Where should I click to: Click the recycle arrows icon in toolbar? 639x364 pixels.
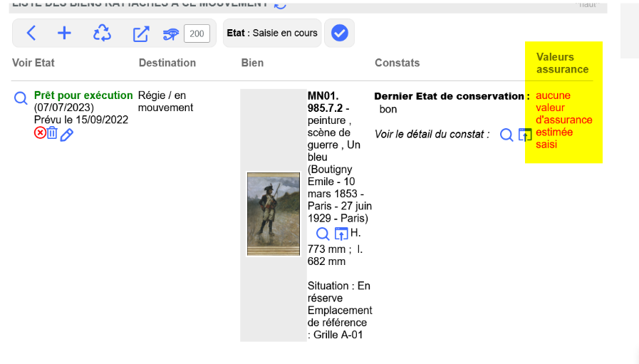click(x=103, y=33)
